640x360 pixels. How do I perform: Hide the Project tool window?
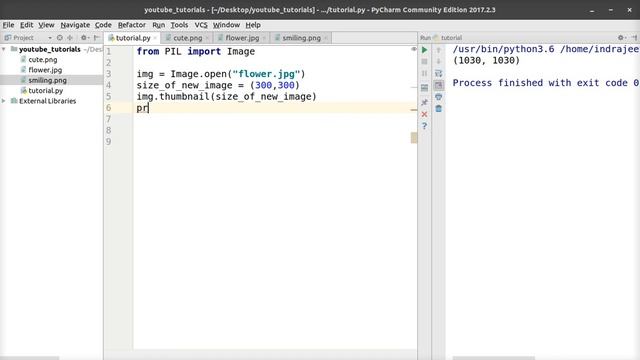point(97,38)
